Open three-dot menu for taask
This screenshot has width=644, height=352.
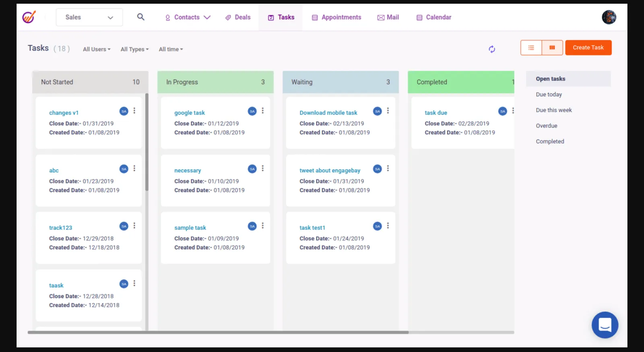[x=134, y=283]
